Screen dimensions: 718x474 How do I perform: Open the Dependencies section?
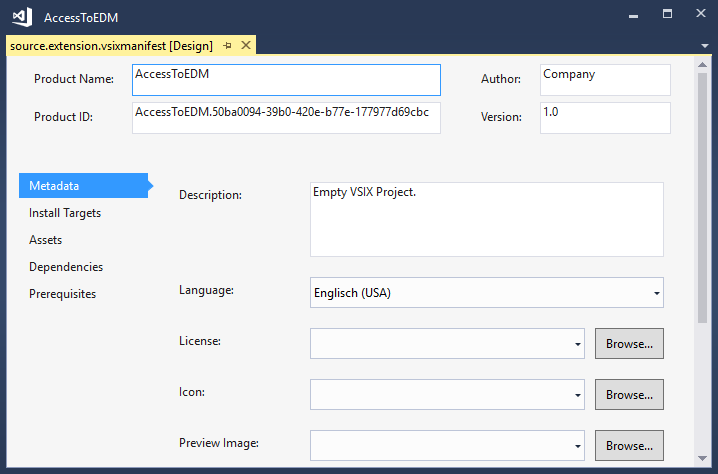[x=66, y=267]
